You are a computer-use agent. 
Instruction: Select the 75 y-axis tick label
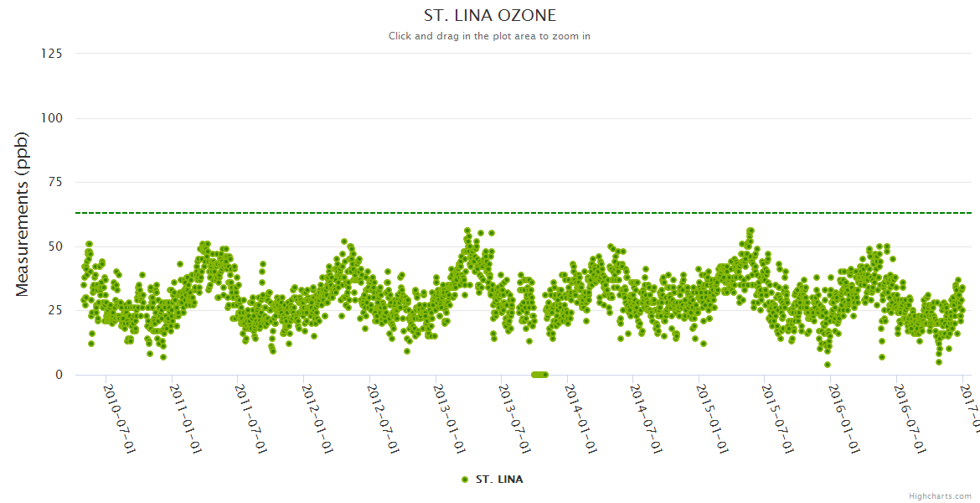pos(54,182)
